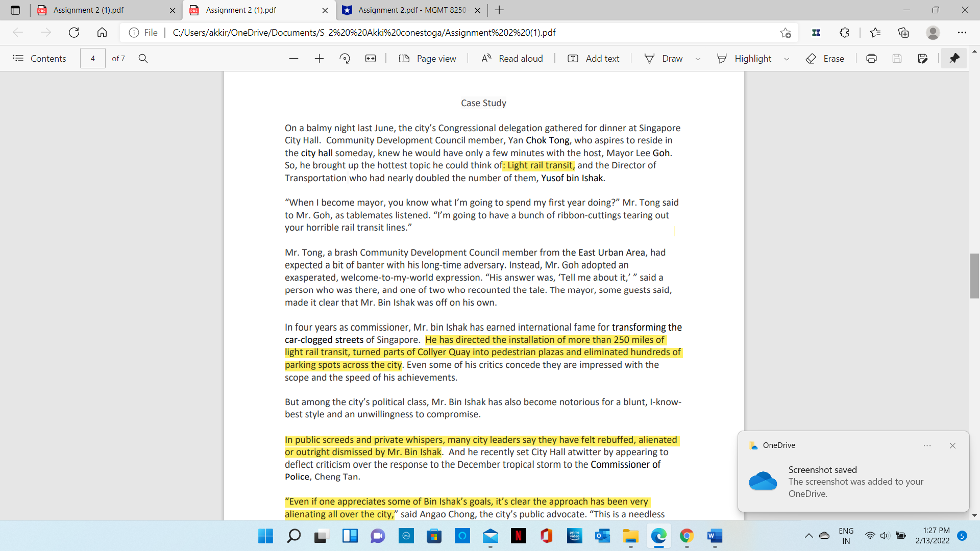Toggle the Contents pane
This screenshot has height=551, width=980.
(39, 58)
